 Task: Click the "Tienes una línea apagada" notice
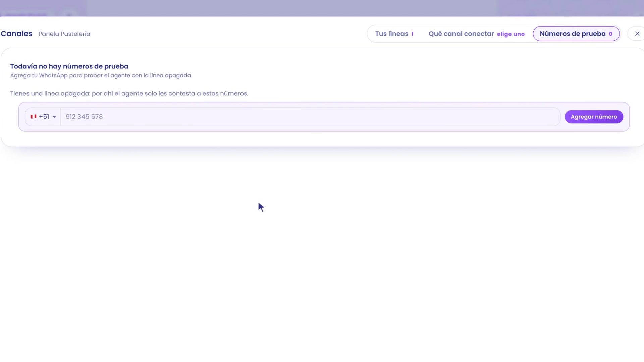[x=129, y=93]
